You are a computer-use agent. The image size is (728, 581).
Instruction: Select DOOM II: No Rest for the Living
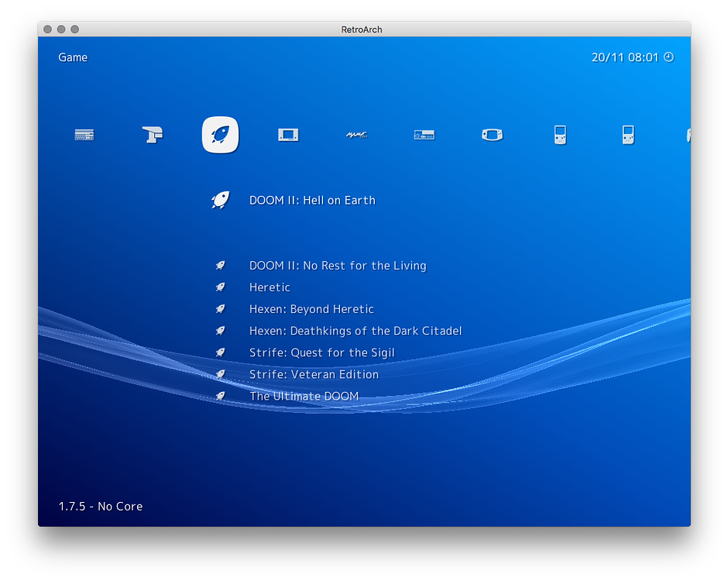(338, 266)
